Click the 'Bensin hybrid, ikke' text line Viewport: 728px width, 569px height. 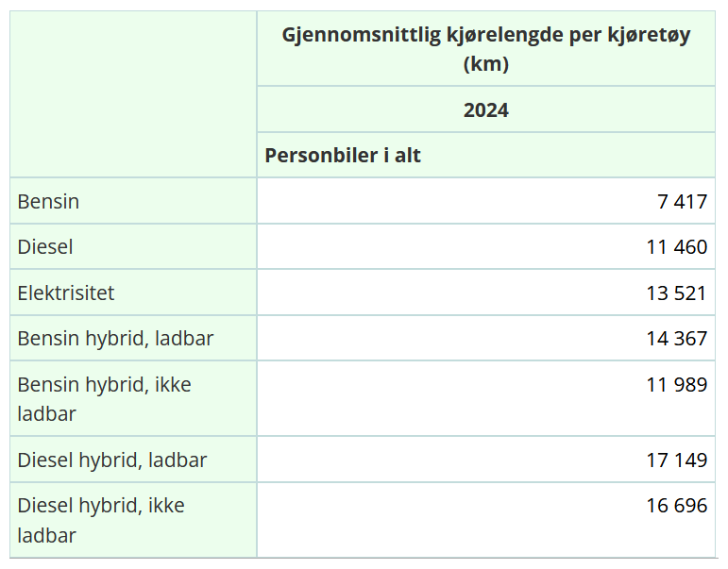point(105,384)
